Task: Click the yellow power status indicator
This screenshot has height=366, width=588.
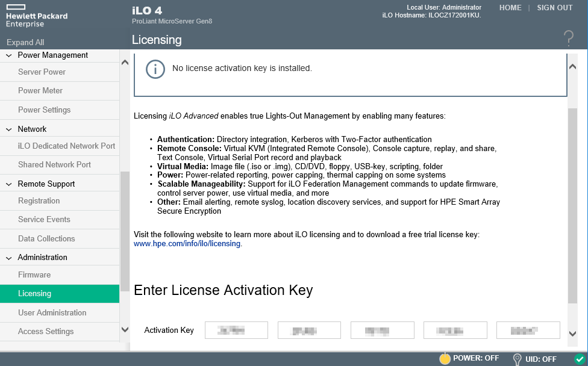Action: click(x=445, y=359)
